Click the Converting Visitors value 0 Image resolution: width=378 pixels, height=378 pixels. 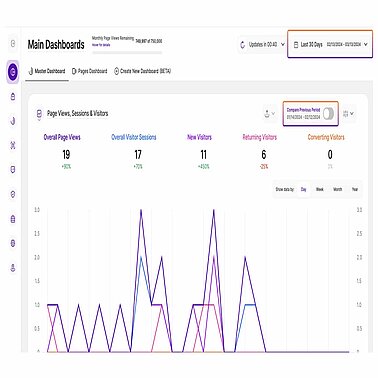coord(330,154)
